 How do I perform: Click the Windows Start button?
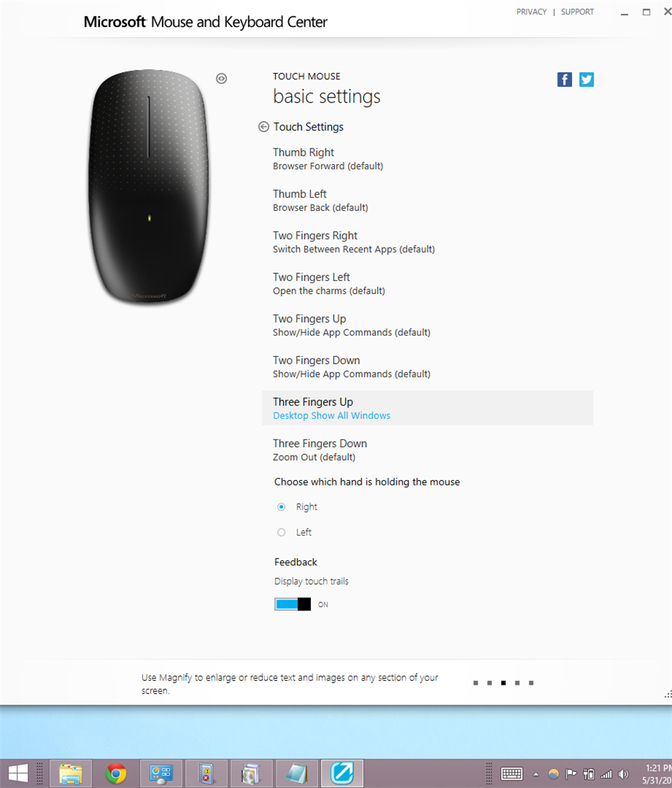[18, 773]
